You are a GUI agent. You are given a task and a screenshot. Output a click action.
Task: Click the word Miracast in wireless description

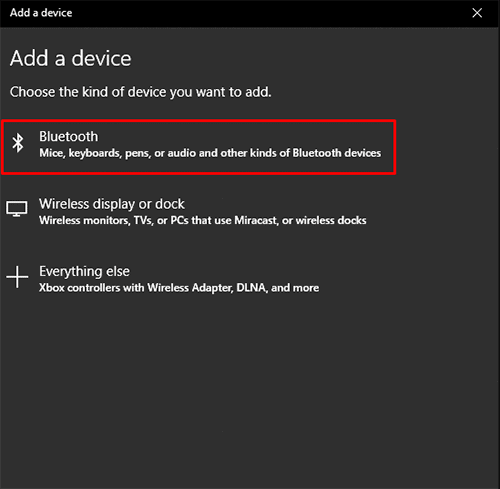tap(256, 220)
